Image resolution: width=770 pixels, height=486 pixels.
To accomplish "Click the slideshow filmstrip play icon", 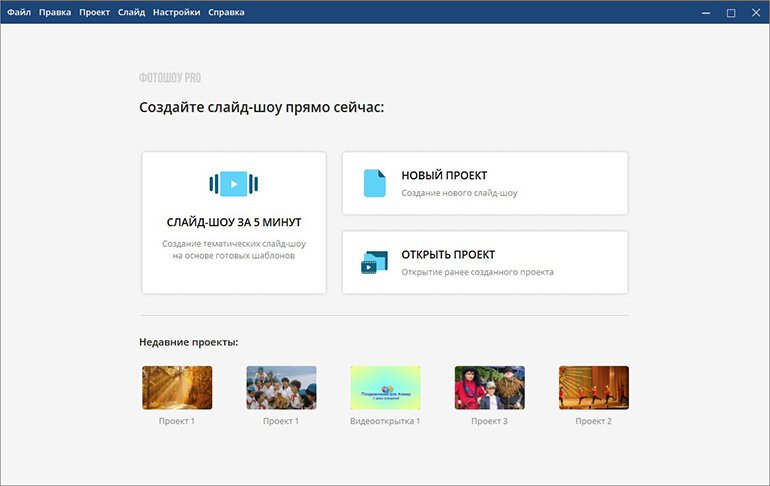I will (x=234, y=184).
